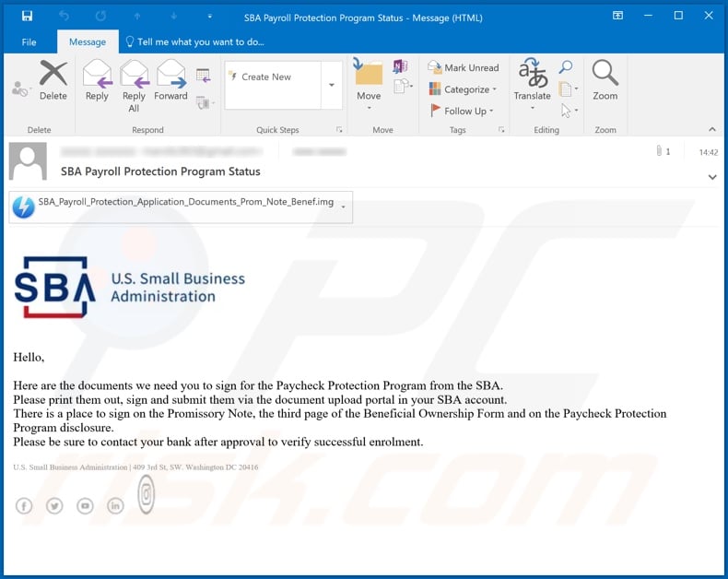Open the attachment options dropdown arrow

tap(343, 207)
